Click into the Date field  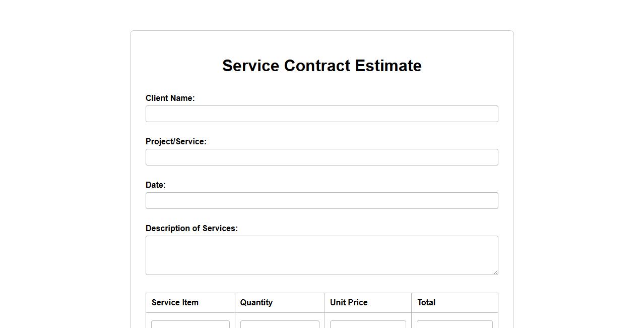click(321, 201)
